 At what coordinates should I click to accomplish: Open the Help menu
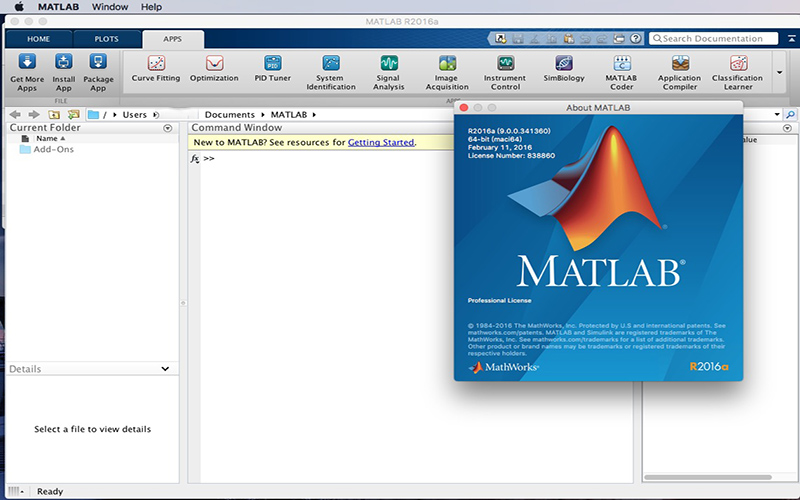151,7
